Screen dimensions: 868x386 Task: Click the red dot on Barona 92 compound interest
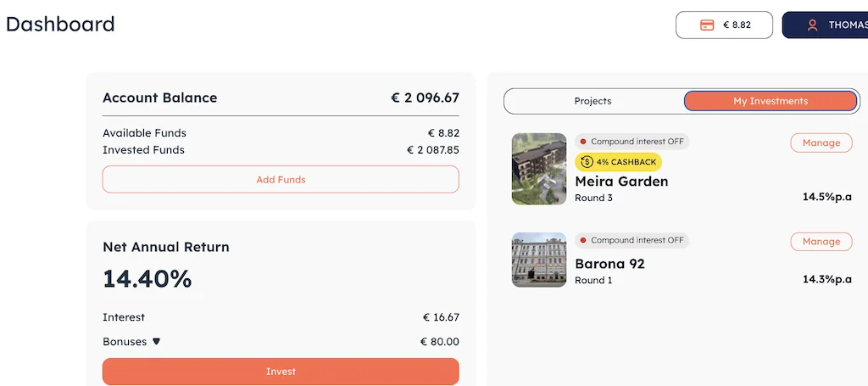[x=582, y=241]
